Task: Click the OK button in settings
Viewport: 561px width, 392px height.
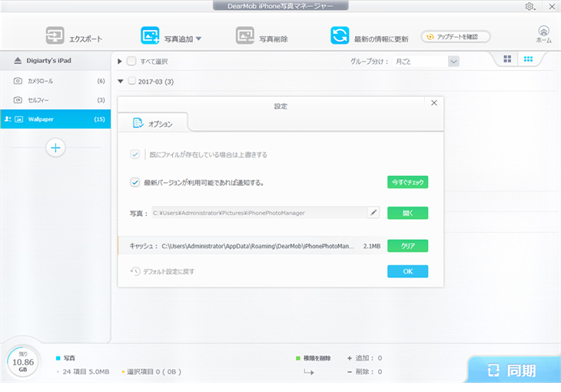Action: point(407,271)
